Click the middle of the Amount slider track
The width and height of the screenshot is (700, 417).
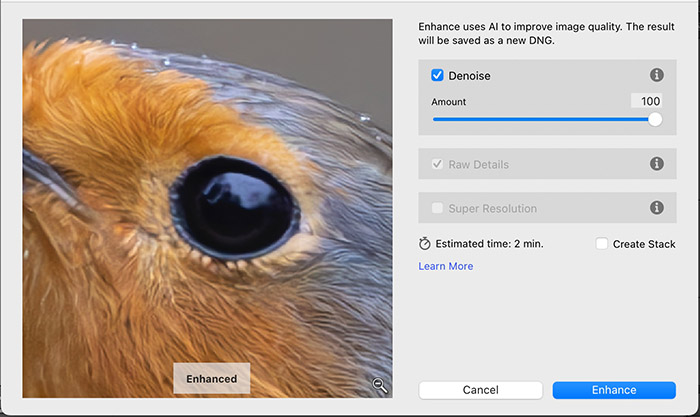click(543, 119)
